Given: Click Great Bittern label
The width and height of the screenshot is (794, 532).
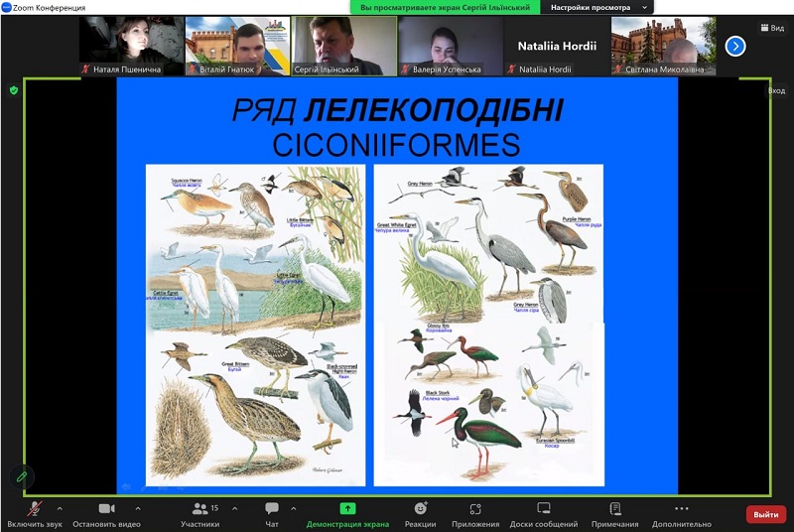Looking at the screenshot, I should [x=235, y=364].
